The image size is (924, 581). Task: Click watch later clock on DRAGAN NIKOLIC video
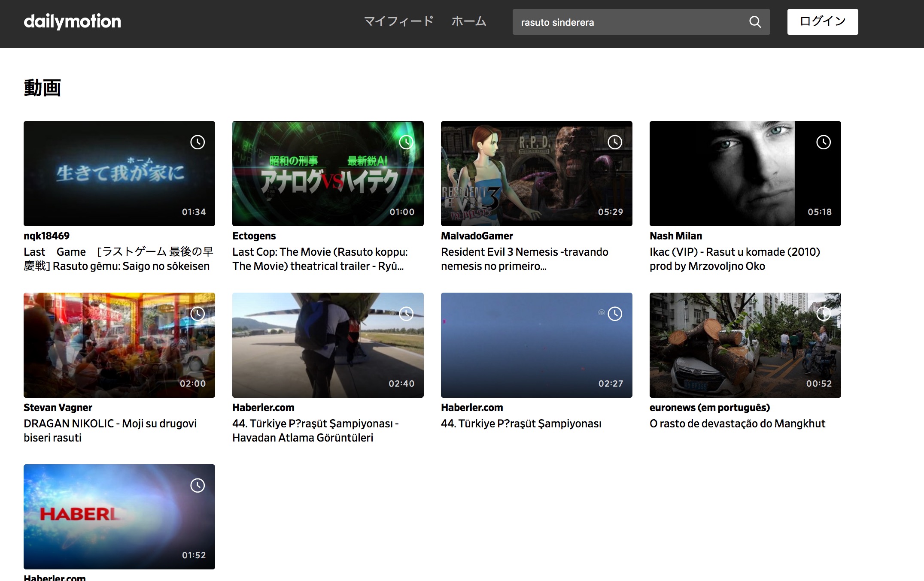click(x=198, y=314)
